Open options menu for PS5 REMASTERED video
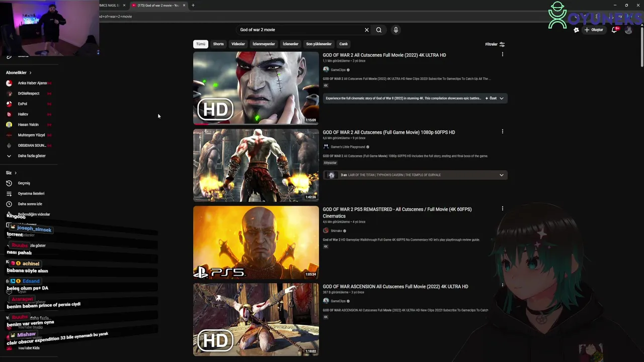644x362 pixels. coord(502,209)
